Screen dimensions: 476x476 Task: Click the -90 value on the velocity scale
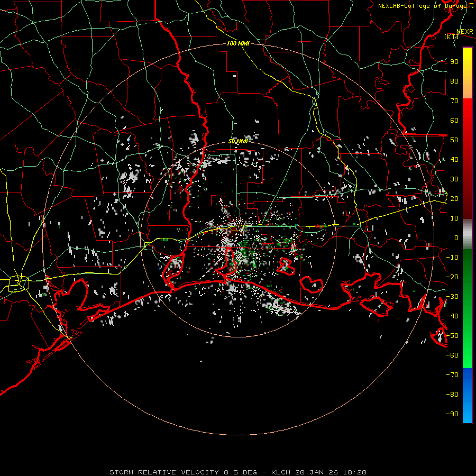coord(452,414)
